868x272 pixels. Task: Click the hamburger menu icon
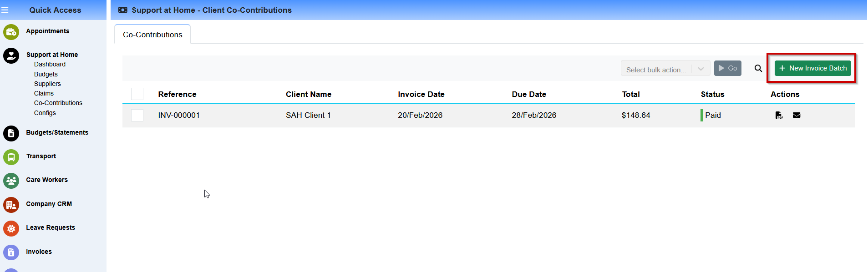(x=5, y=10)
